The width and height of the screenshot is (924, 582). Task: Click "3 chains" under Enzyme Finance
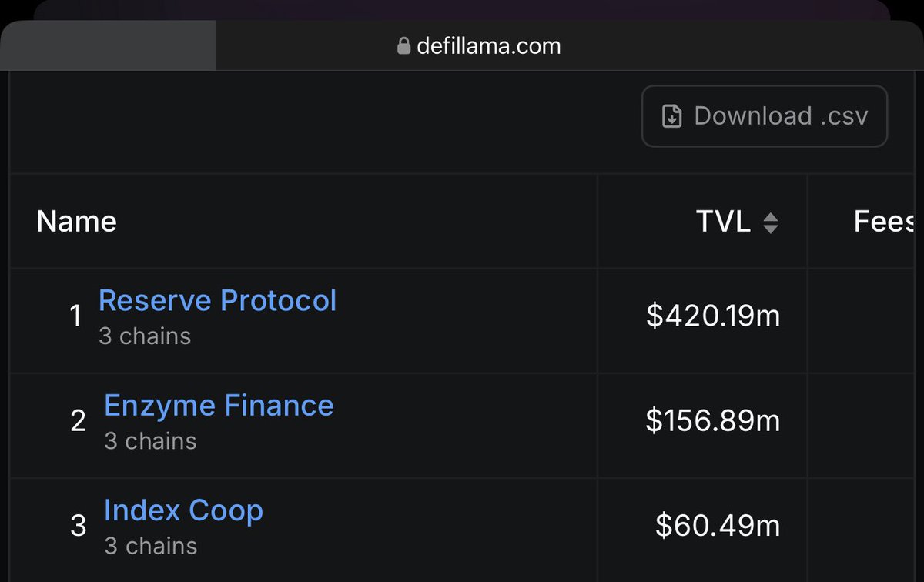click(150, 441)
